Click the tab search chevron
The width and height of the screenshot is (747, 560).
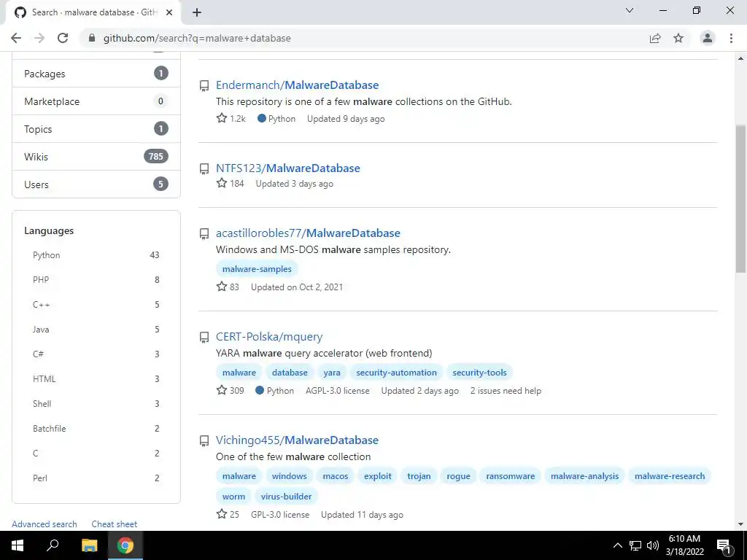pyautogui.click(x=630, y=10)
